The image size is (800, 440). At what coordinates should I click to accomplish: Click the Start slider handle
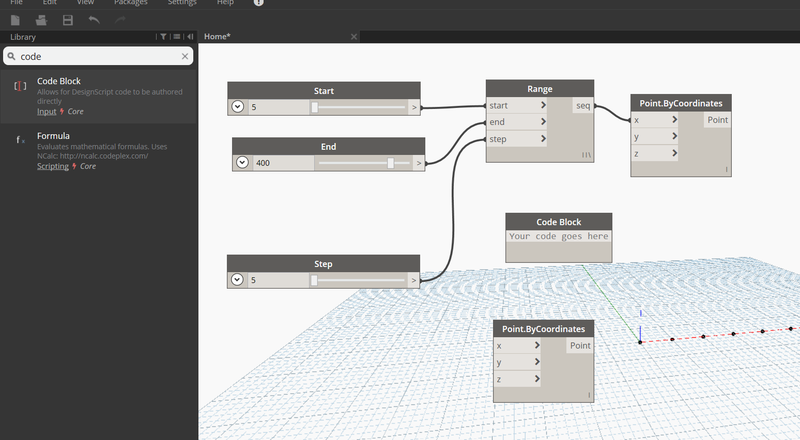pyautogui.click(x=315, y=107)
